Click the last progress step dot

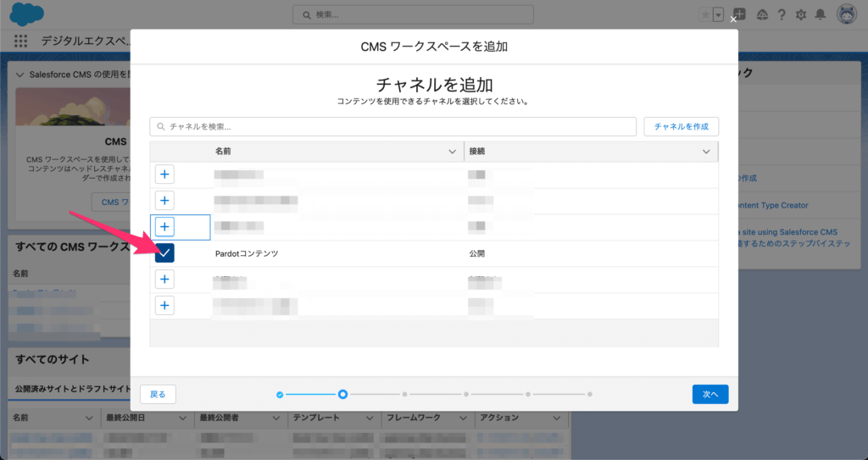point(590,395)
